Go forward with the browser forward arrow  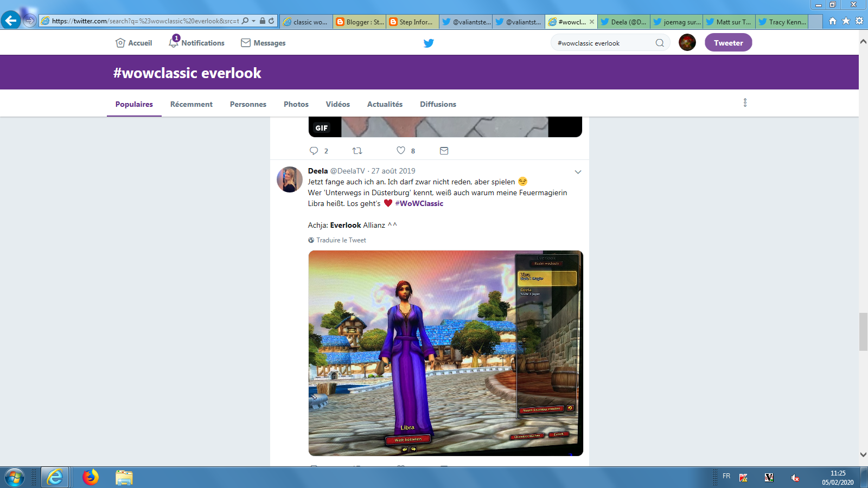pos(30,21)
